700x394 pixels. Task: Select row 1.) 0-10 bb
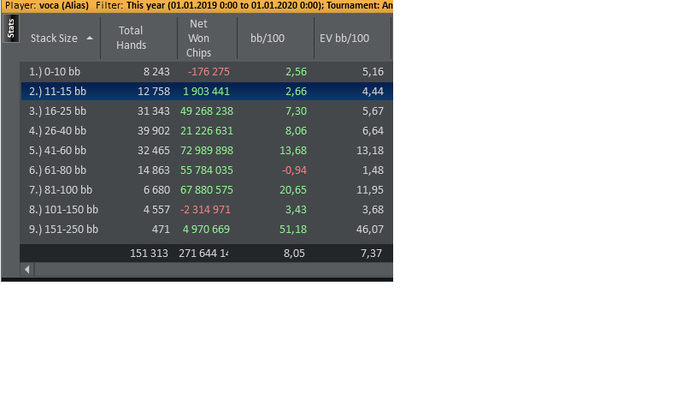point(206,72)
